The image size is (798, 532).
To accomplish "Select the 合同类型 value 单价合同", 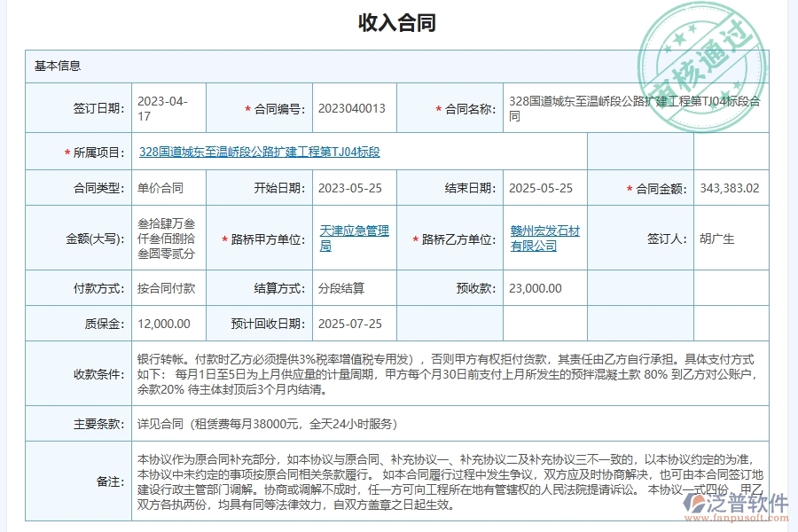I will pos(161,187).
